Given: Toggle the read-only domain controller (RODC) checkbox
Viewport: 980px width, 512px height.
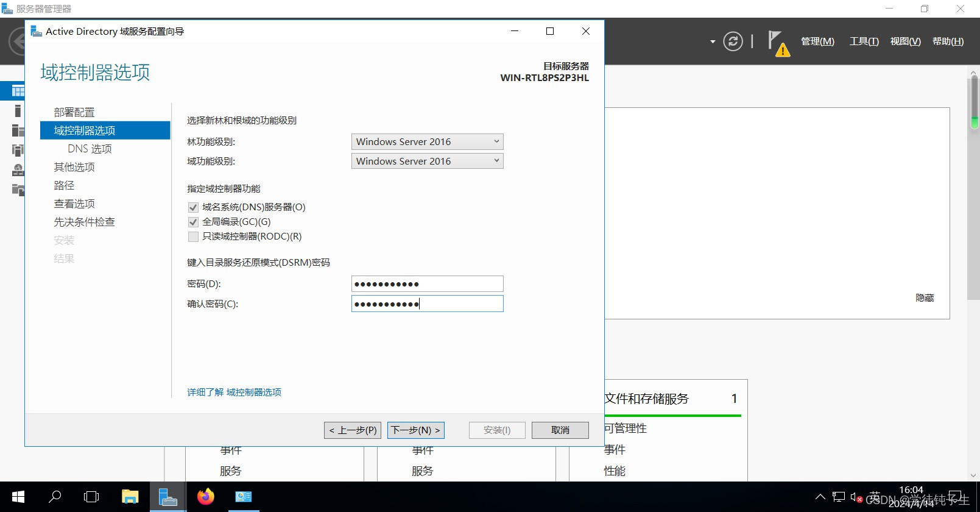Looking at the screenshot, I should [193, 236].
